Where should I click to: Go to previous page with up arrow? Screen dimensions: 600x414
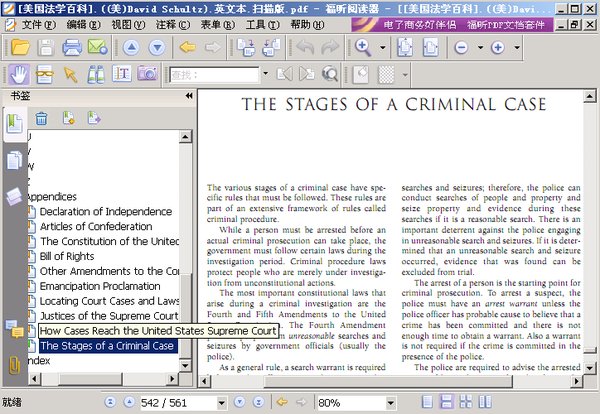132,47
